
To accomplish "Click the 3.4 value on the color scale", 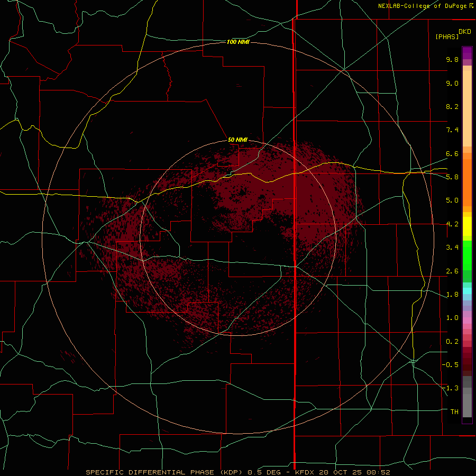I will pyautogui.click(x=452, y=248).
